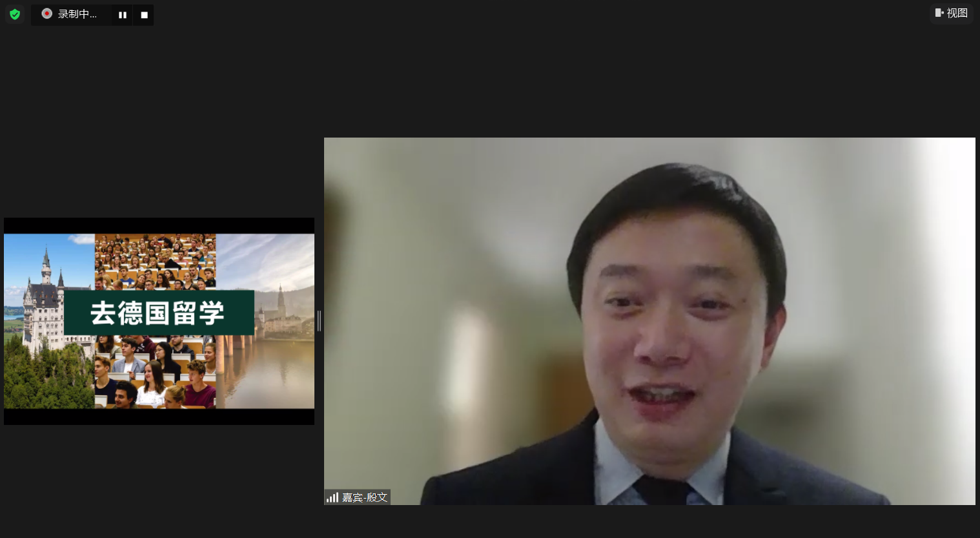Click the signal strength bars icon

click(x=332, y=497)
